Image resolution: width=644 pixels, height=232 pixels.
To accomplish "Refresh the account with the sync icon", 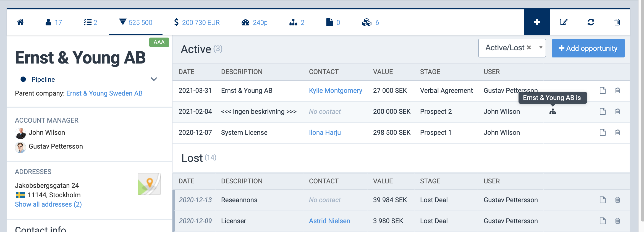I will 591,22.
